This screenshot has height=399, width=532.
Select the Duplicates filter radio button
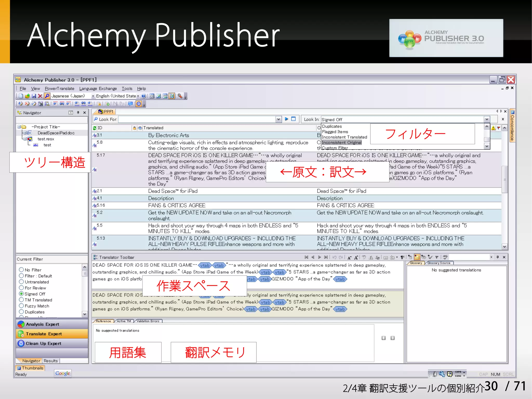tap(21, 312)
